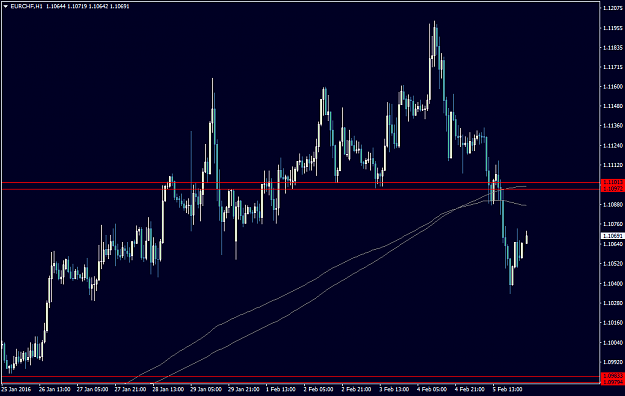Click the triangle arrow beside EURCHF,H1 title
The width and height of the screenshot is (625, 396).
click(x=5, y=6)
